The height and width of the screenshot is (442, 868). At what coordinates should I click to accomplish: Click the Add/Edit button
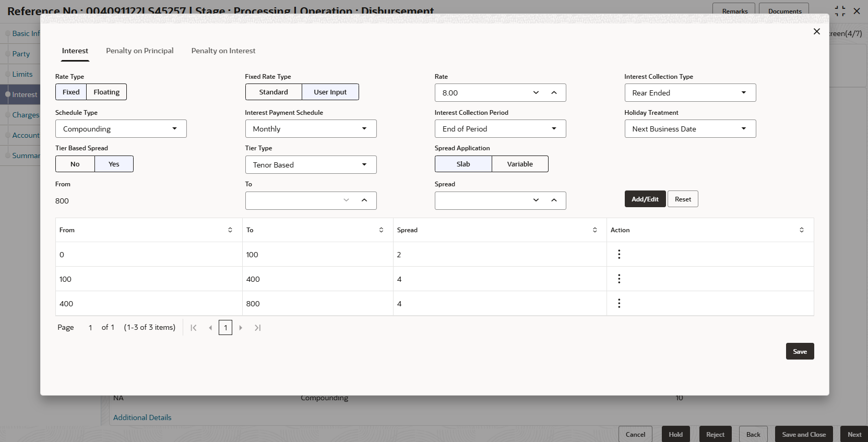pyautogui.click(x=645, y=199)
